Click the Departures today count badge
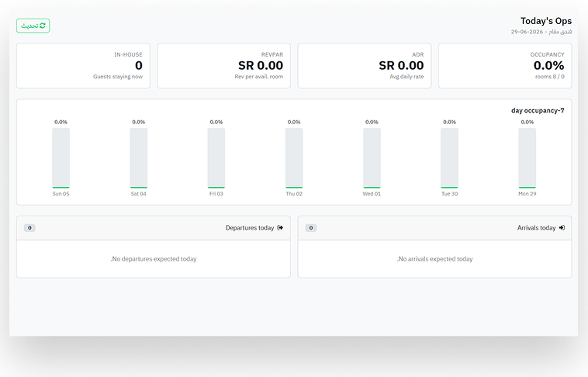This screenshot has height=377, width=588. click(x=29, y=228)
